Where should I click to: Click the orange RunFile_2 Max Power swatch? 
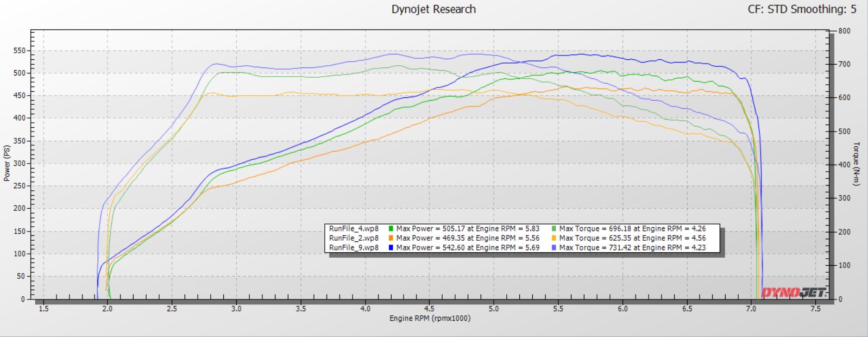coord(391,238)
